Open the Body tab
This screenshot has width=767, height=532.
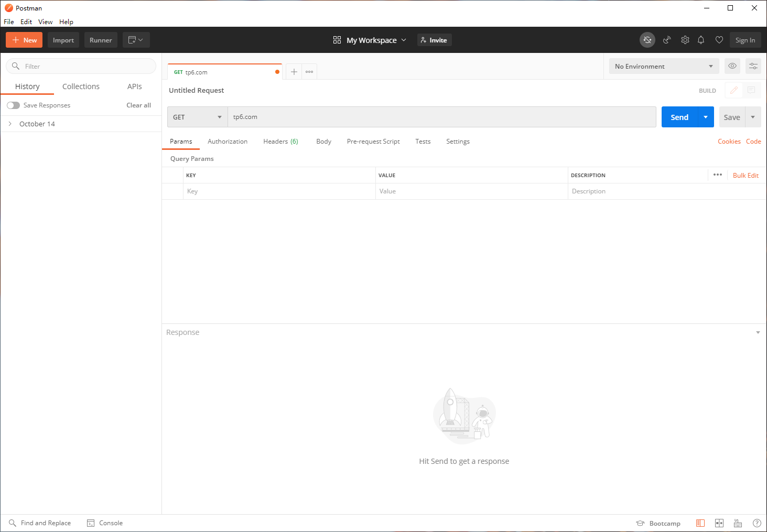(323, 142)
